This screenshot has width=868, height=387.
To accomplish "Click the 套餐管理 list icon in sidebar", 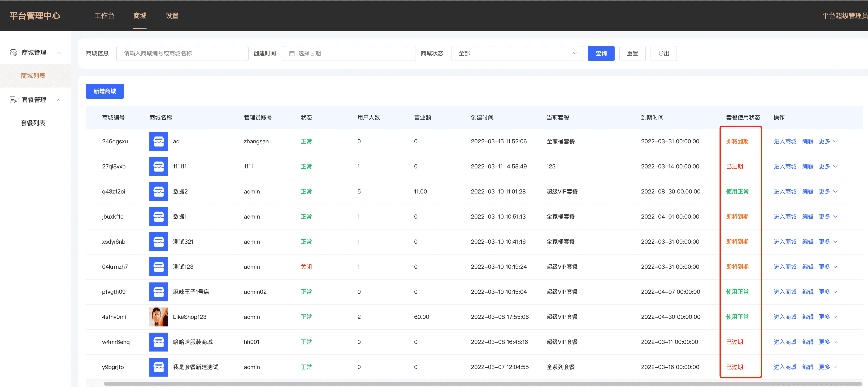I will (13, 100).
